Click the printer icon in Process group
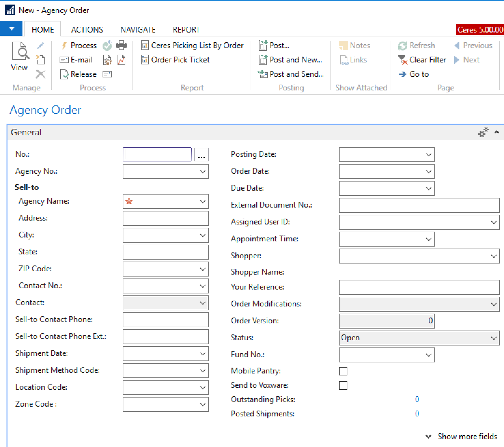The width and height of the screenshot is (504, 447). tap(121, 45)
